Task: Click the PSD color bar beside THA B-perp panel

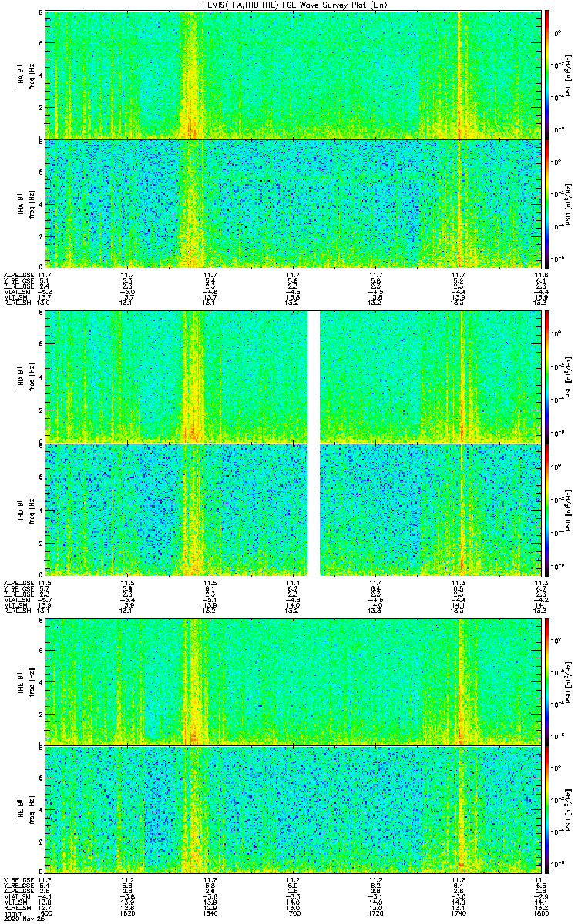Action: click(548, 74)
